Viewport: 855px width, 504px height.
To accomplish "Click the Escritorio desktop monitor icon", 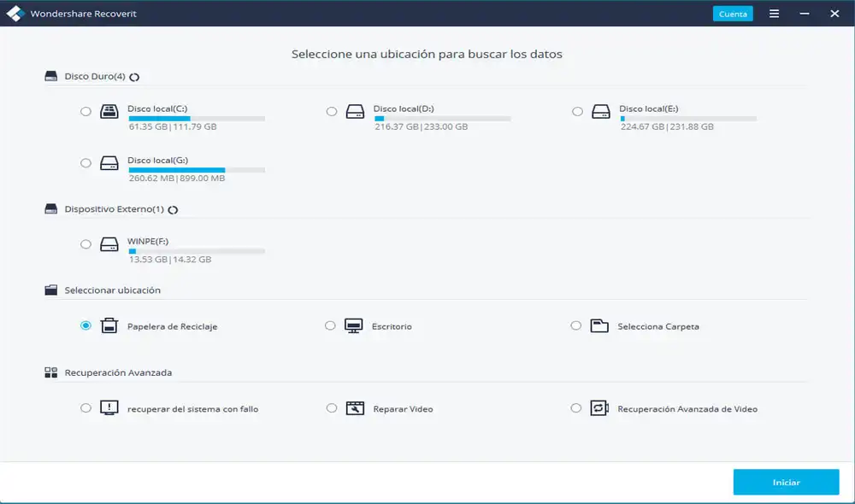I will pos(354,325).
